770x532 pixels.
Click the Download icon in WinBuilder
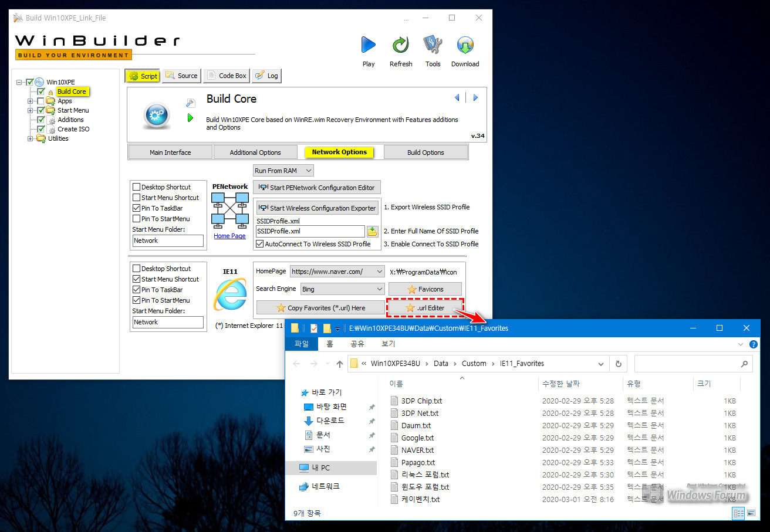pyautogui.click(x=465, y=45)
